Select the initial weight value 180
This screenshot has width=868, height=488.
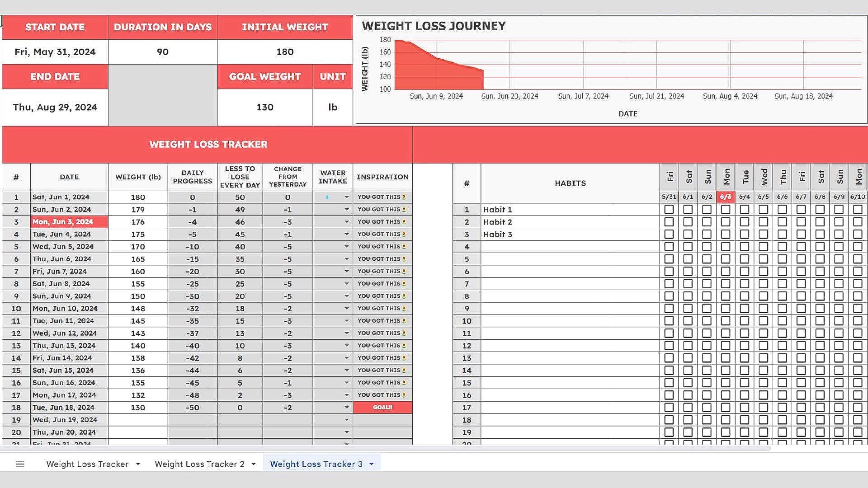285,52
